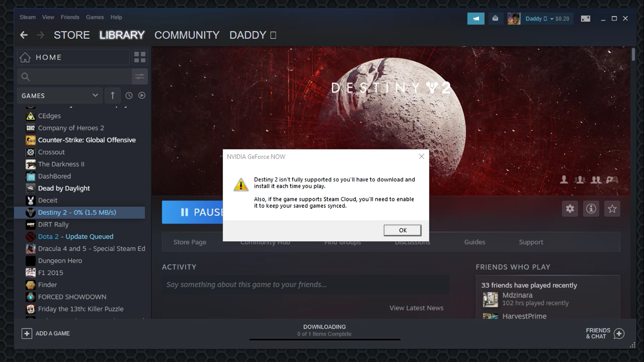Screen dimensions: 644x362
Task: Click the F1 2015 game icon
Action: (31, 272)
